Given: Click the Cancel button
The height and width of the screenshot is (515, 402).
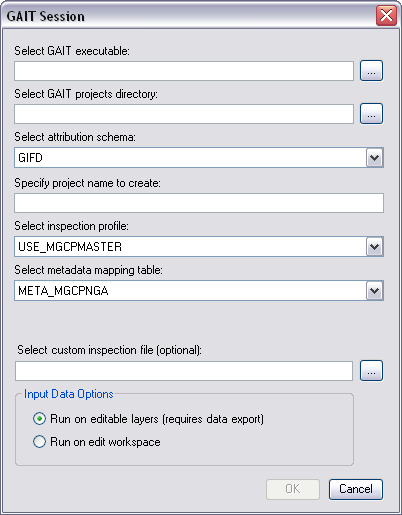Looking at the screenshot, I should (x=356, y=489).
